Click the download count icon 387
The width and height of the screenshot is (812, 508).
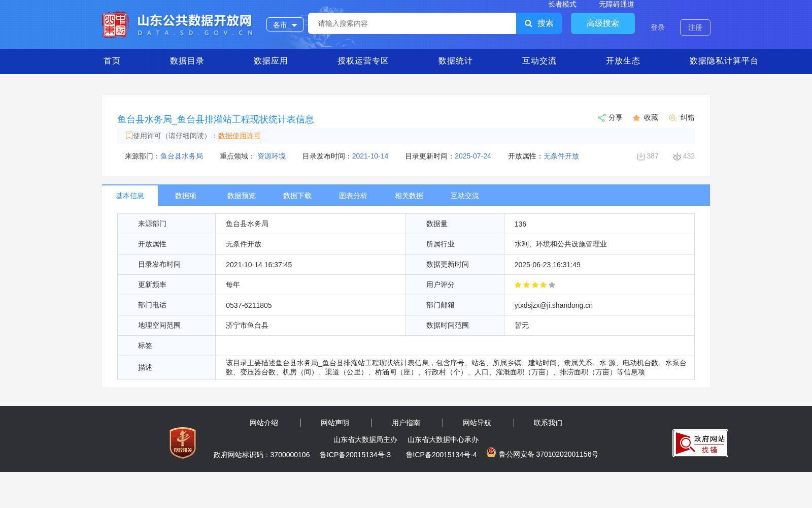pos(641,156)
